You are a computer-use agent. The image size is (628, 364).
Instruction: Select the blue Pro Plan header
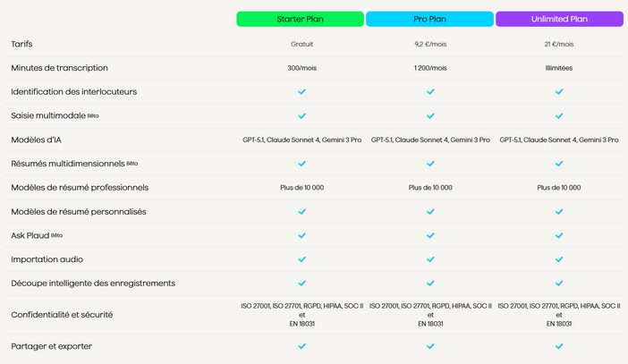coord(429,19)
